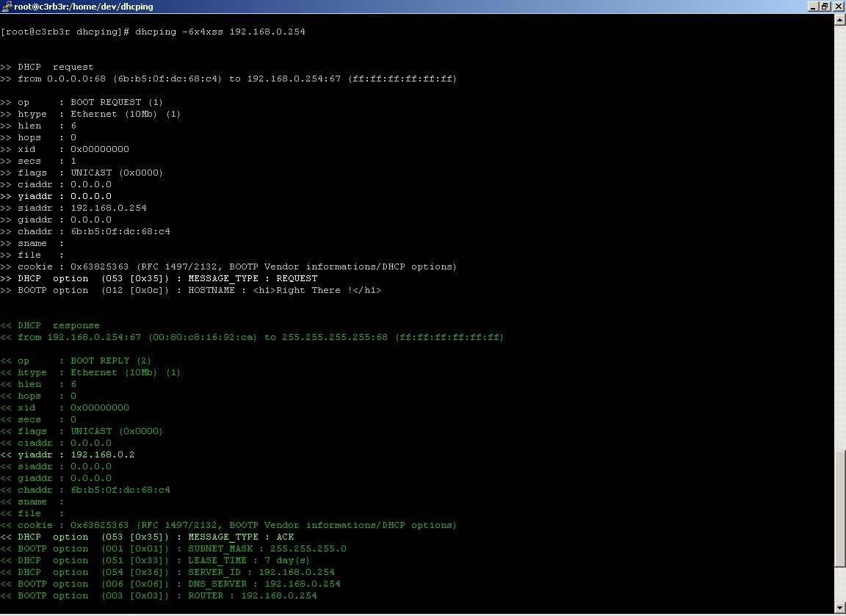Click ROUTER 192.168.0.254 option
The image size is (846, 616).
click(159, 595)
